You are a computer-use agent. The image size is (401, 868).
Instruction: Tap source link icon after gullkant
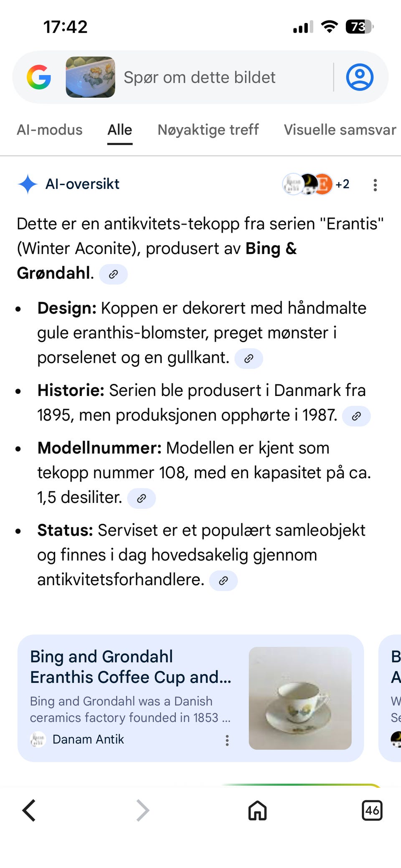(249, 358)
